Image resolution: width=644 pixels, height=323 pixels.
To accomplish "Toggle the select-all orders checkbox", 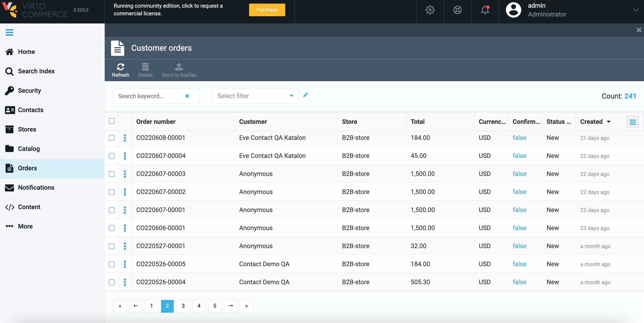I will [112, 121].
